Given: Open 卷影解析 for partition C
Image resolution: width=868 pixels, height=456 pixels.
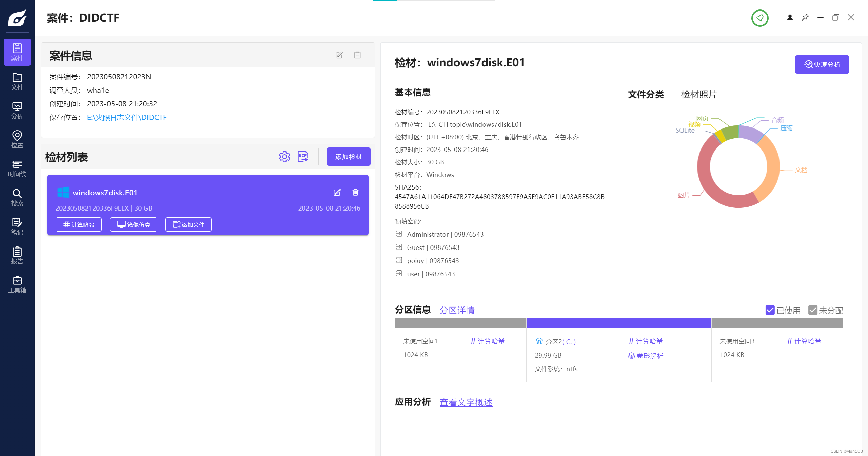Looking at the screenshot, I should [x=646, y=356].
